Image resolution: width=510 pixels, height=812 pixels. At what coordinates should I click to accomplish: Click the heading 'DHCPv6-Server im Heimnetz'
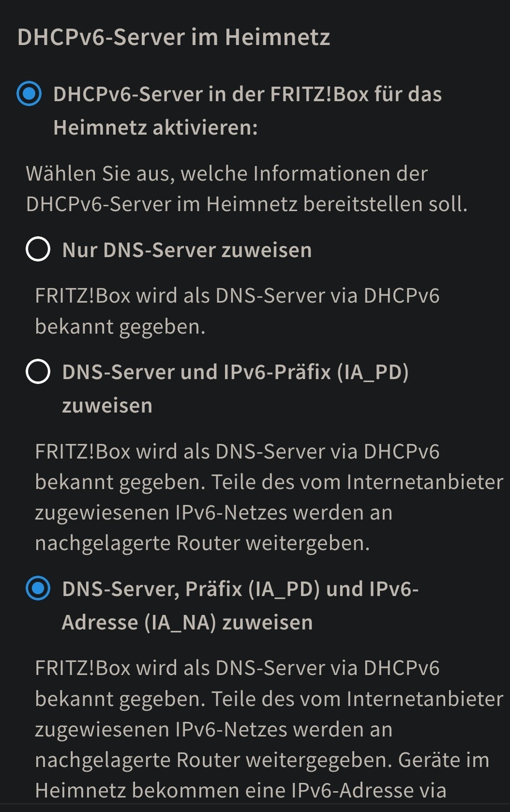pyautogui.click(x=173, y=37)
